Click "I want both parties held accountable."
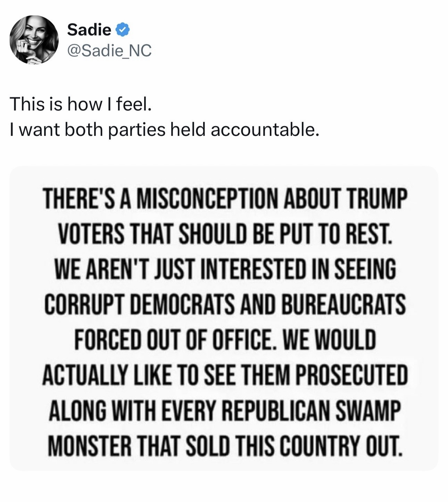 click(x=164, y=130)
